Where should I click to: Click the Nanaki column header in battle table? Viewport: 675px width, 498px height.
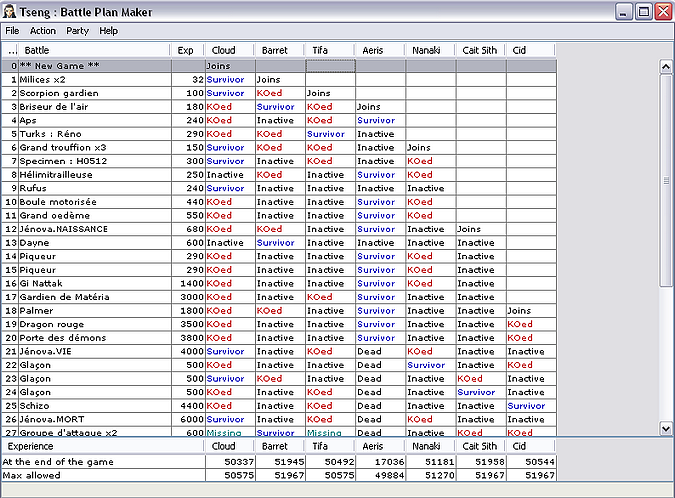(430, 50)
